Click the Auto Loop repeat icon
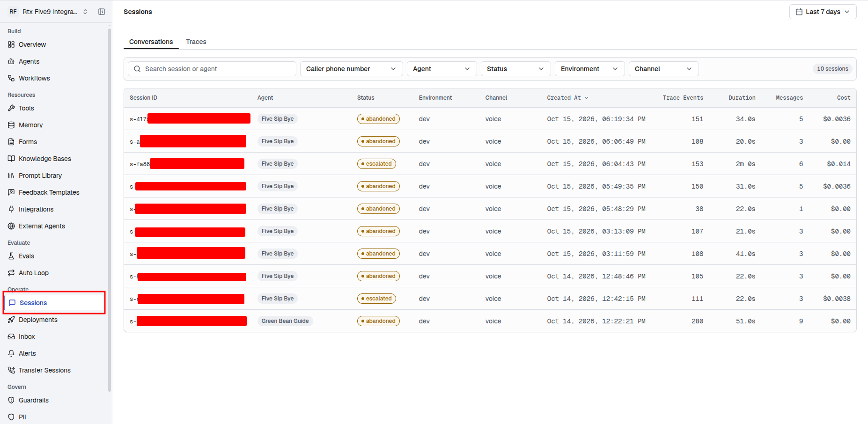The image size is (868, 424). 11,273
